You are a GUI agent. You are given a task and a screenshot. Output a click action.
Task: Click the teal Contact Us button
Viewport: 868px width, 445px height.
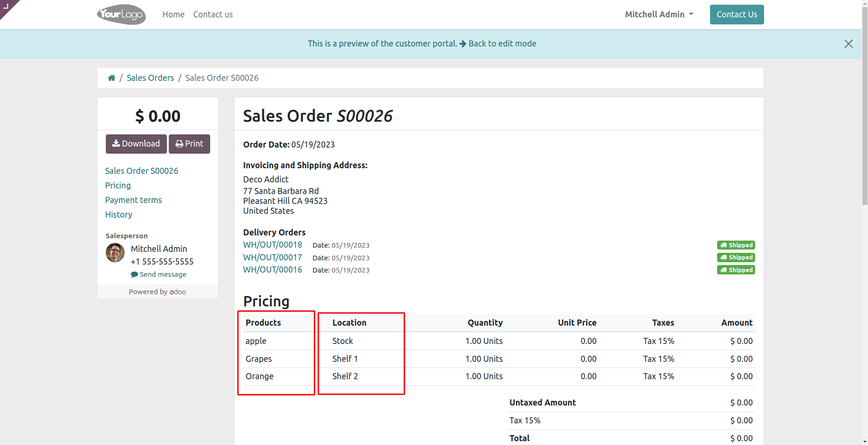click(x=737, y=15)
